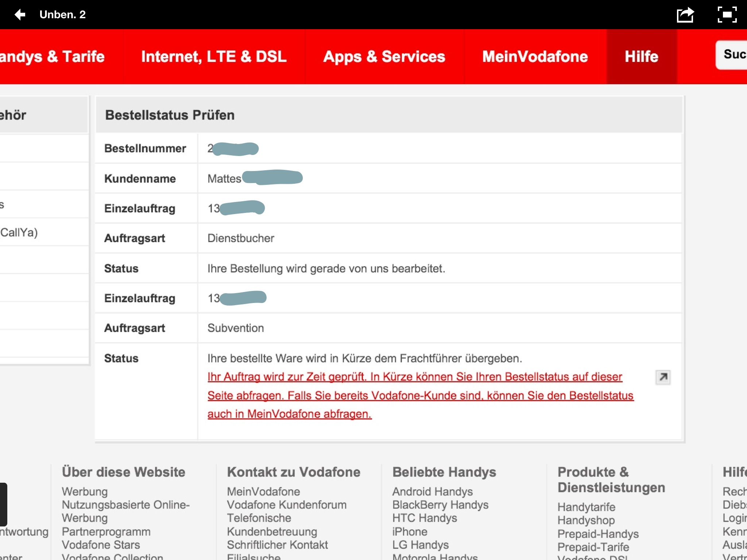
Task: Open the Vodafone Kundenforum link
Action: point(287,505)
